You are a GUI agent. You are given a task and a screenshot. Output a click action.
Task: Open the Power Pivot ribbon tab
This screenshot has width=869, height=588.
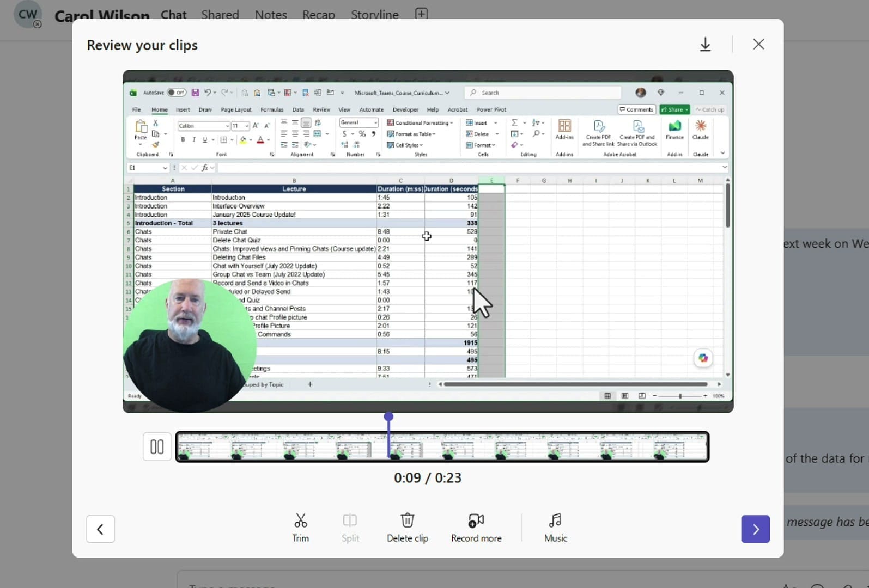click(491, 109)
